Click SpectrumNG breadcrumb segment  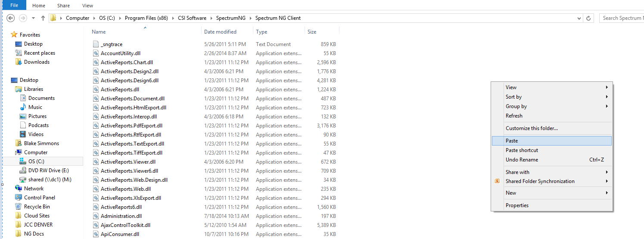[231, 18]
